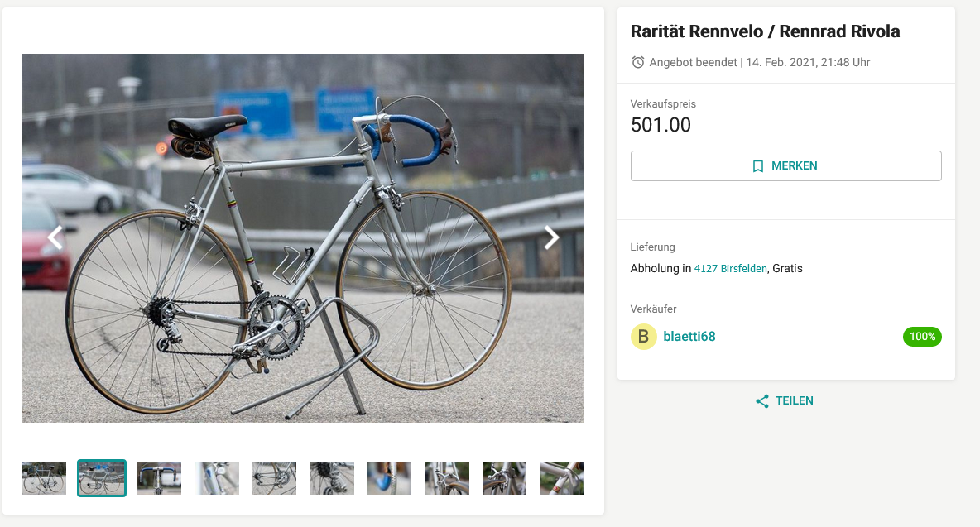Click the clock icon next to Angebot beendet
Viewport: 980px width, 527px height.
click(x=637, y=62)
